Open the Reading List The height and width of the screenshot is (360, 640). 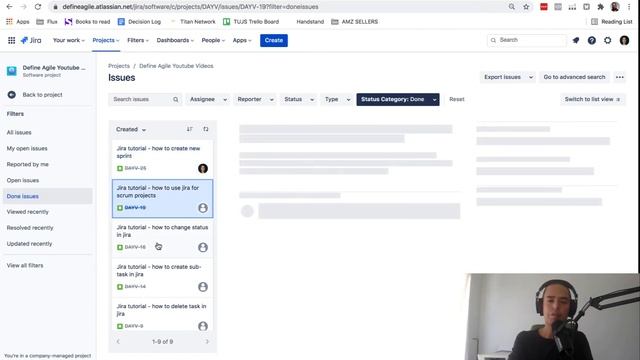point(611,22)
